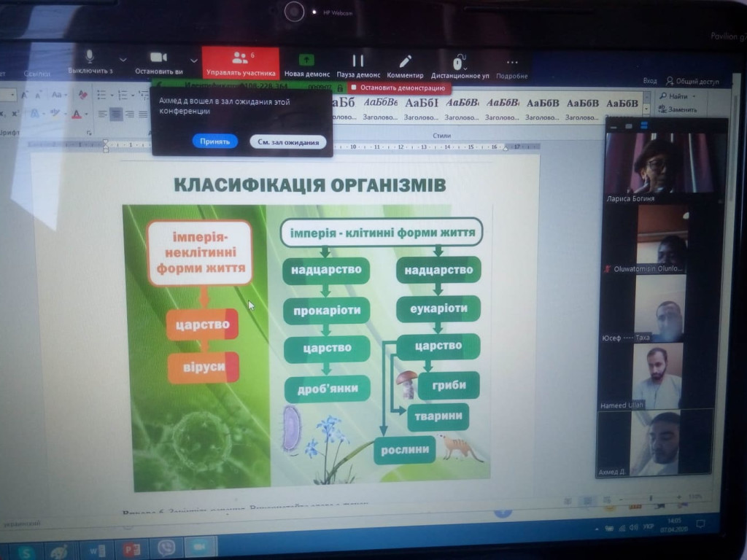This screenshot has width=747, height=560.
Task: Open Viber from taskbar
Action: tap(166, 548)
